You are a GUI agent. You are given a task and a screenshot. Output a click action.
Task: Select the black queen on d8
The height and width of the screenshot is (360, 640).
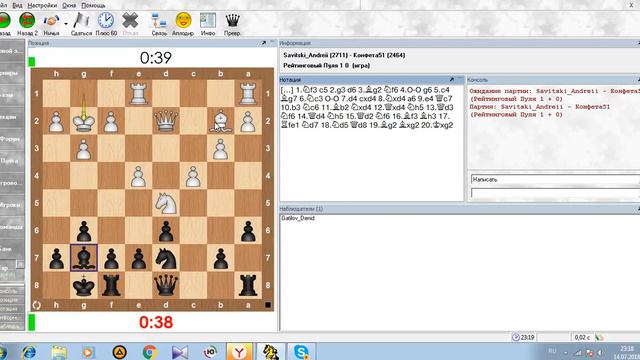click(x=166, y=285)
